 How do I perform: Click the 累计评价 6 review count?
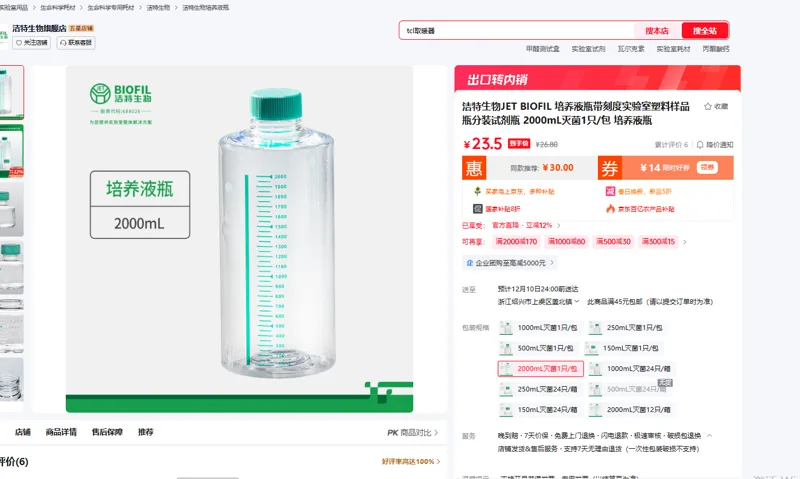pyautogui.click(x=671, y=145)
